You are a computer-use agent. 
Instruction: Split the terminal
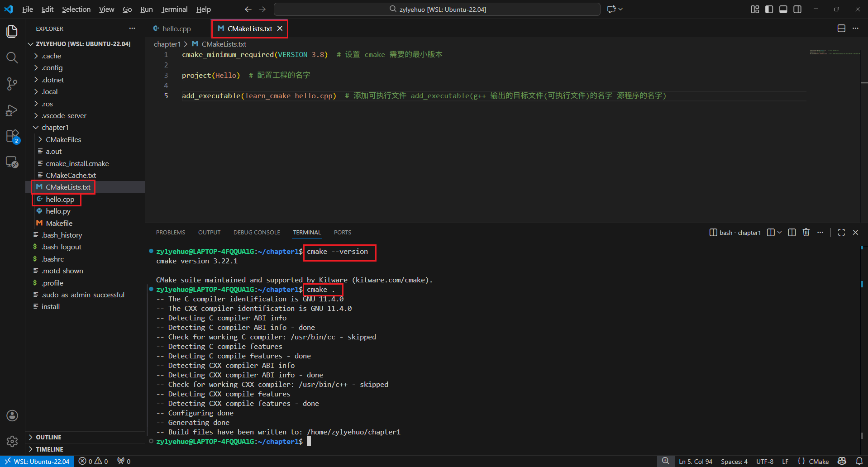[x=792, y=232]
